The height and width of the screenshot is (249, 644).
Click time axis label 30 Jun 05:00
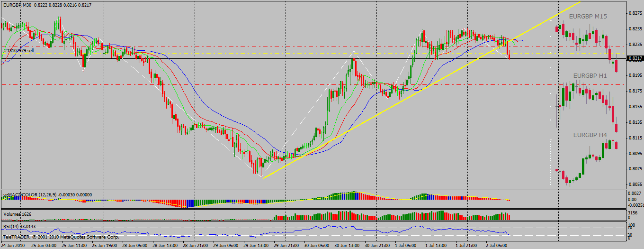point(316,245)
